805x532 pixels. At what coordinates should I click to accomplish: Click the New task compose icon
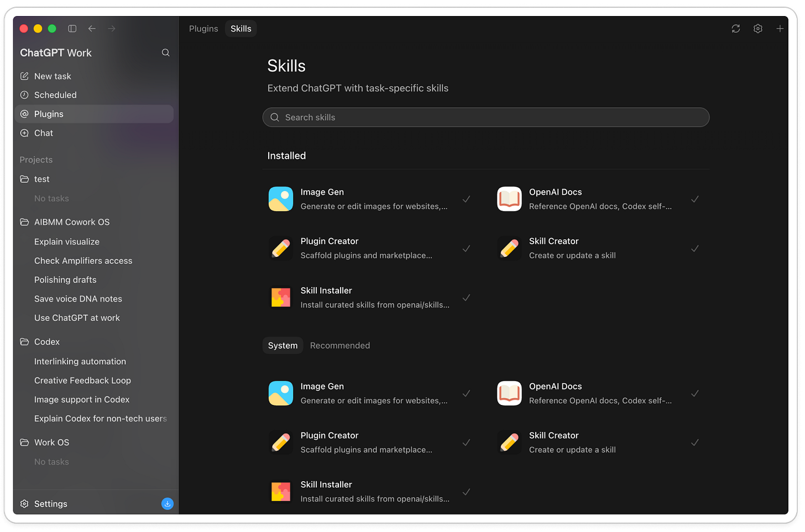click(24, 76)
